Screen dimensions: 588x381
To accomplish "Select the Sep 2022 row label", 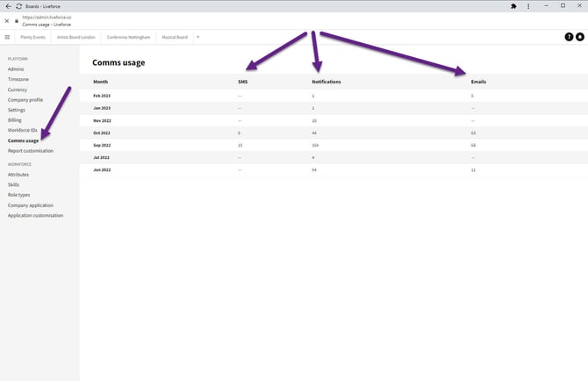I will 102,145.
